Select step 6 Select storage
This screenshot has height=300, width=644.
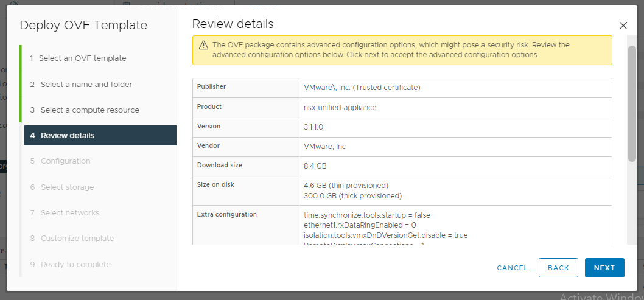point(62,187)
